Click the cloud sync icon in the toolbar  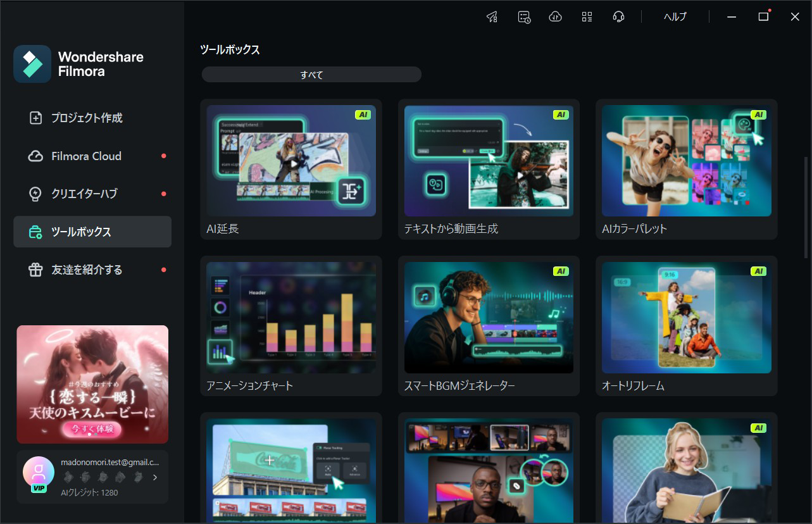coord(555,16)
